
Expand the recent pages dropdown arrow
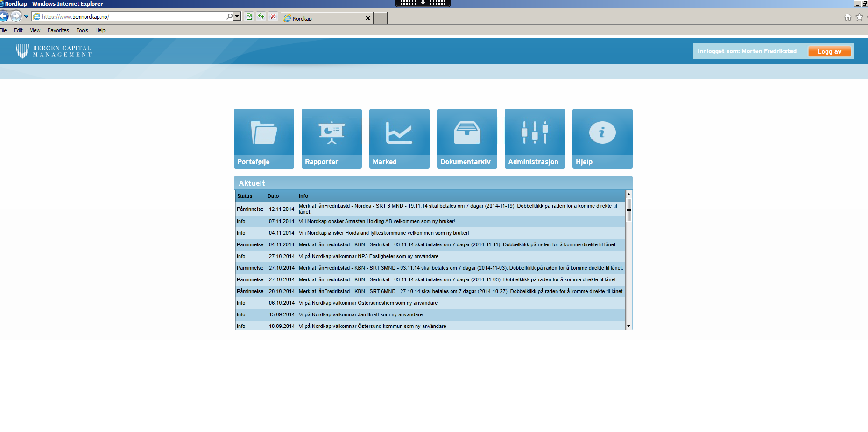click(x=26, y=16)
